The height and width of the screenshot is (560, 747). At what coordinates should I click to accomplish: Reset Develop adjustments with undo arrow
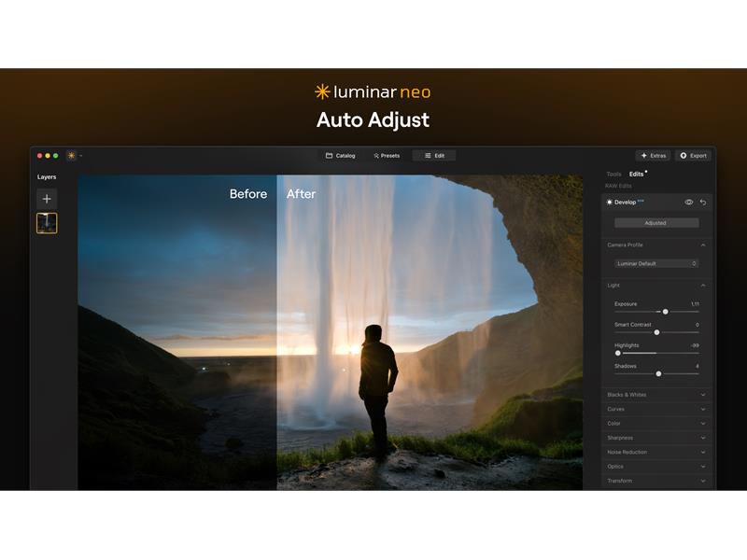coord(703,203)
